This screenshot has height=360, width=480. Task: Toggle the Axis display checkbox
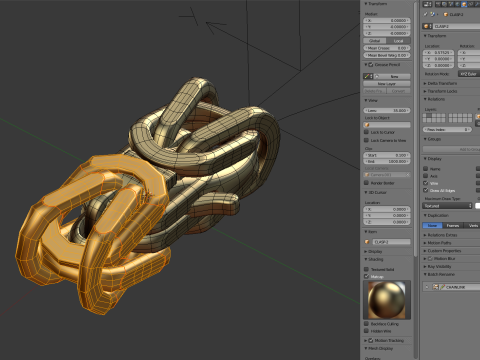point(426,176)
